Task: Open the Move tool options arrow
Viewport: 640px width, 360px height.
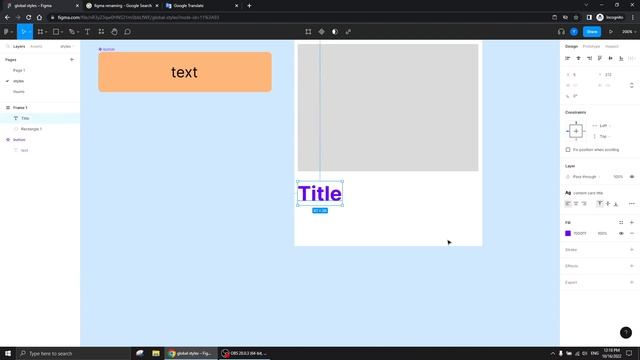Action: (x=30, y=32)
